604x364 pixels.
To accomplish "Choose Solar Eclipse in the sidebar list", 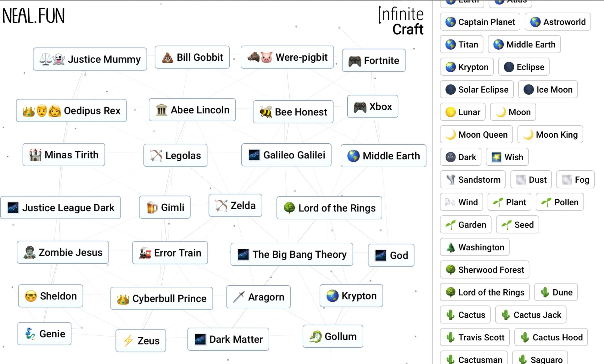I will pyautogui.click(x=477, y=90).
